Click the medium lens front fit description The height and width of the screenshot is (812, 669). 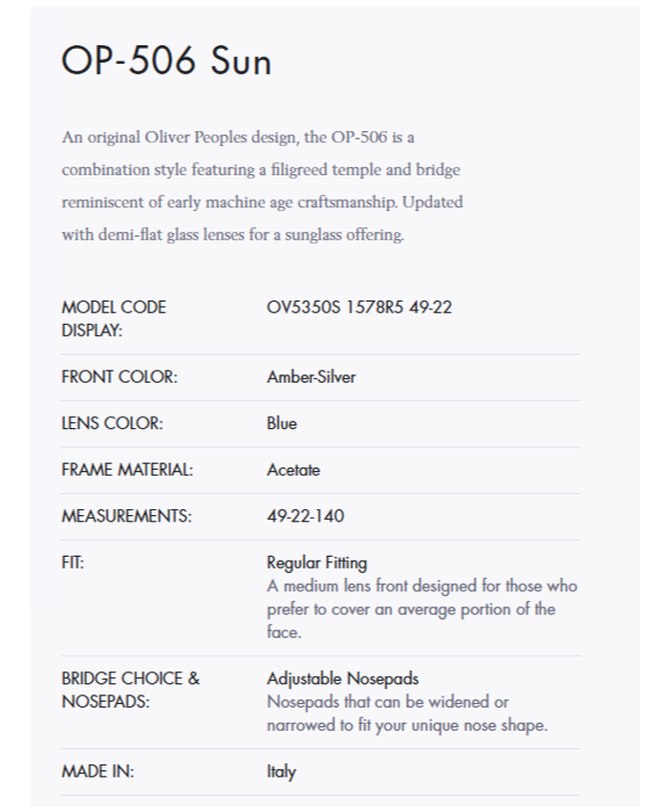tap(421, 609)
